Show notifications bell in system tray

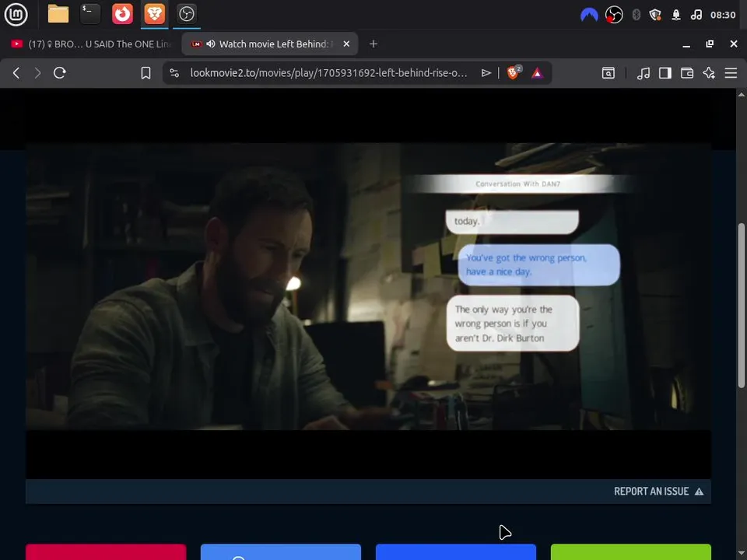pos(676,15)
